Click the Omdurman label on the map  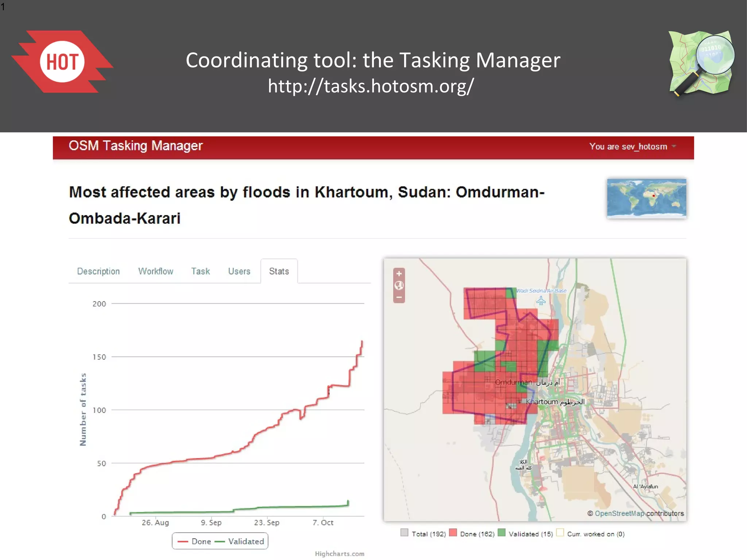(x=513, y=382)
